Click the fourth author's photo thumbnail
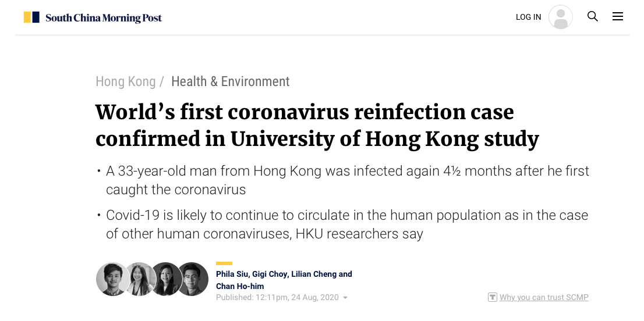 coord(193,279)
